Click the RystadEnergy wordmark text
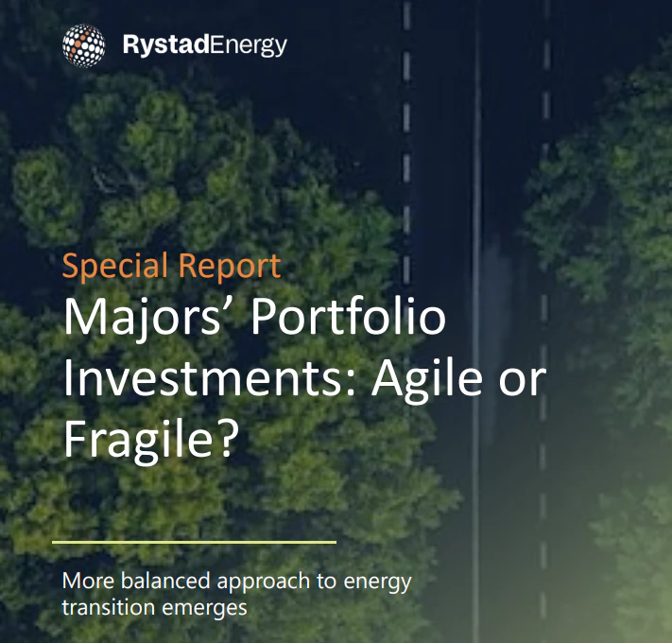Image resolution: width=672 pixels, height=643 pixels. [x=204, y=45]
